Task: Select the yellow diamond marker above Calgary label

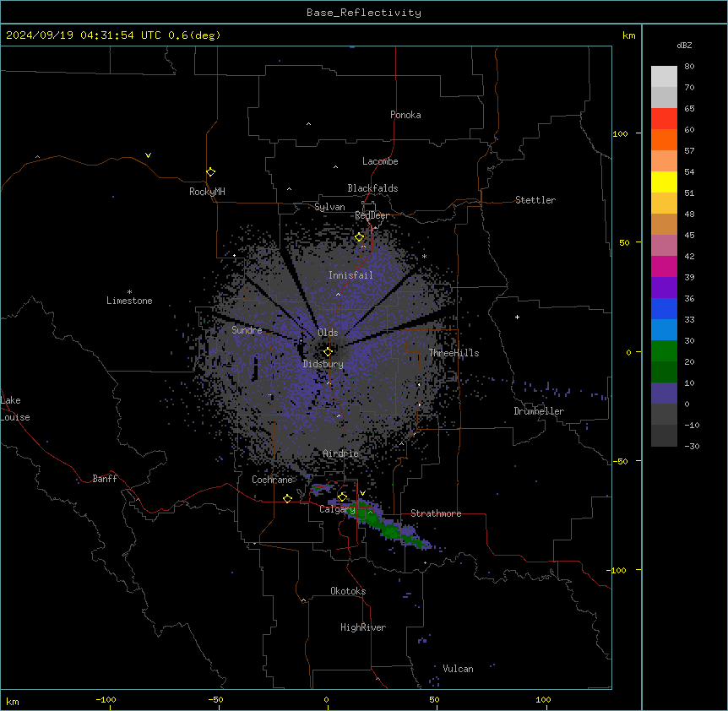Action: tap(343, 497)
